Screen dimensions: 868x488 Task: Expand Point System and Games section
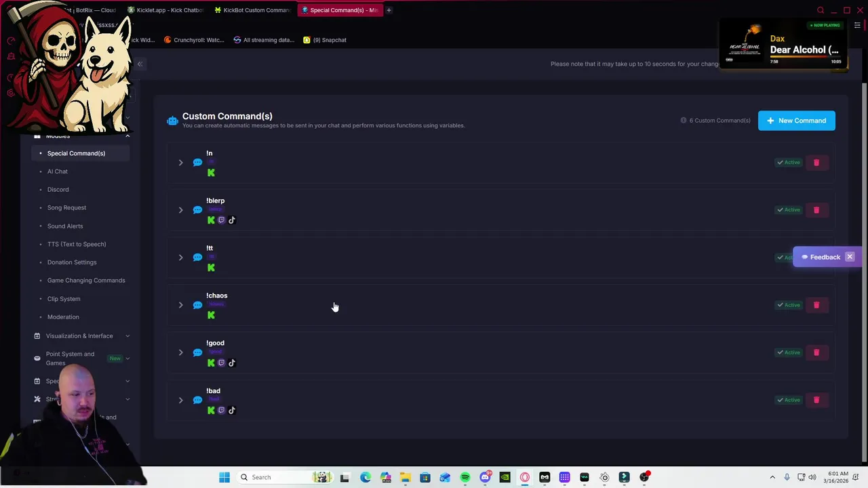click(x=81, y=359)
